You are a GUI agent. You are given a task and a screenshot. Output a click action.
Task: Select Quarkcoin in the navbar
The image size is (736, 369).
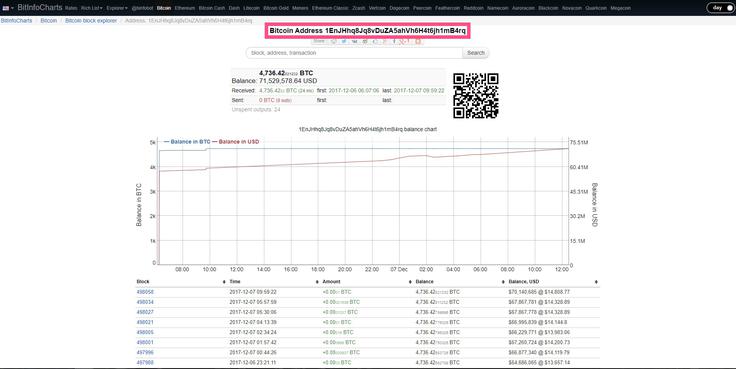(x=596, y=8)
